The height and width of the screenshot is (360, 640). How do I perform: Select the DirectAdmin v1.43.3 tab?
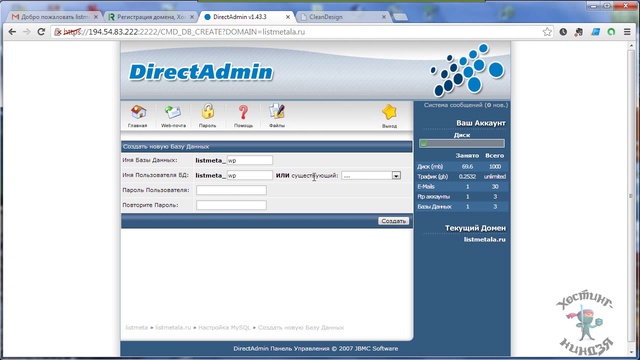tap(247, 17)
